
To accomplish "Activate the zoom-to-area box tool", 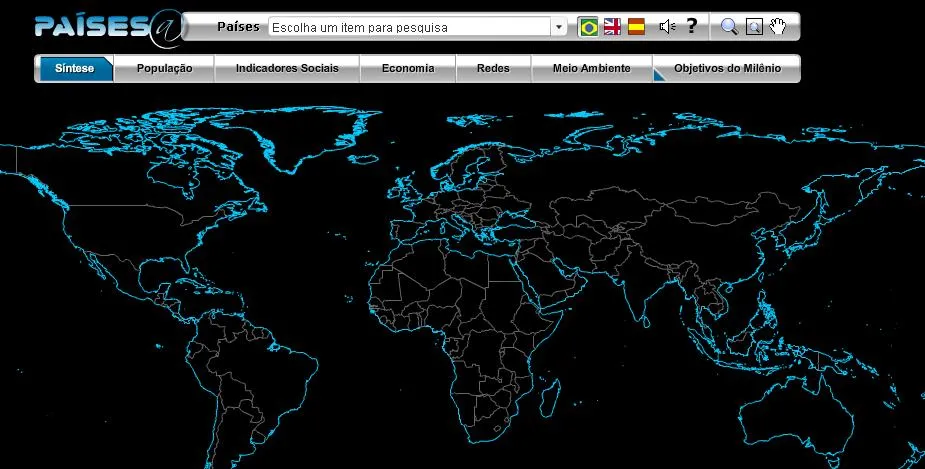I will (754, 27).
